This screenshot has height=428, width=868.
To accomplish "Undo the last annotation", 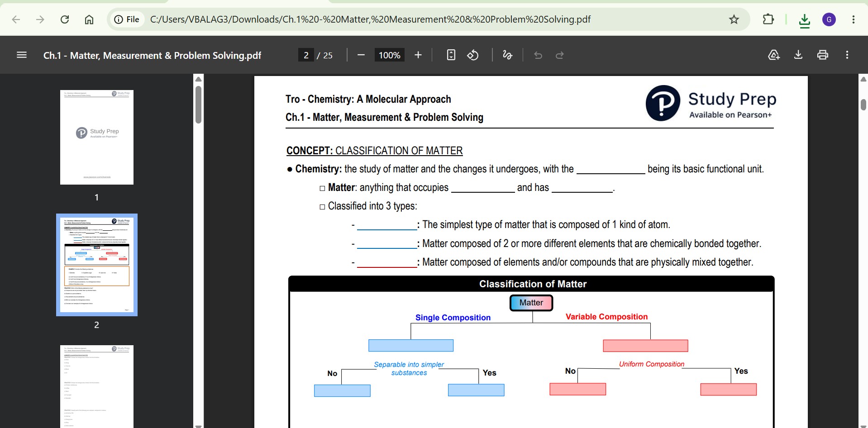I will [x=538, y=55].
